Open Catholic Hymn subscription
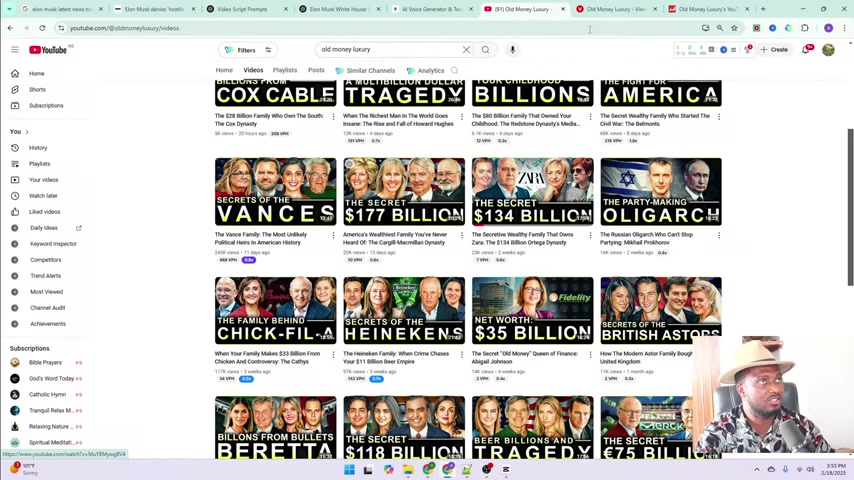Screen dimensions: 854x480 47,394
